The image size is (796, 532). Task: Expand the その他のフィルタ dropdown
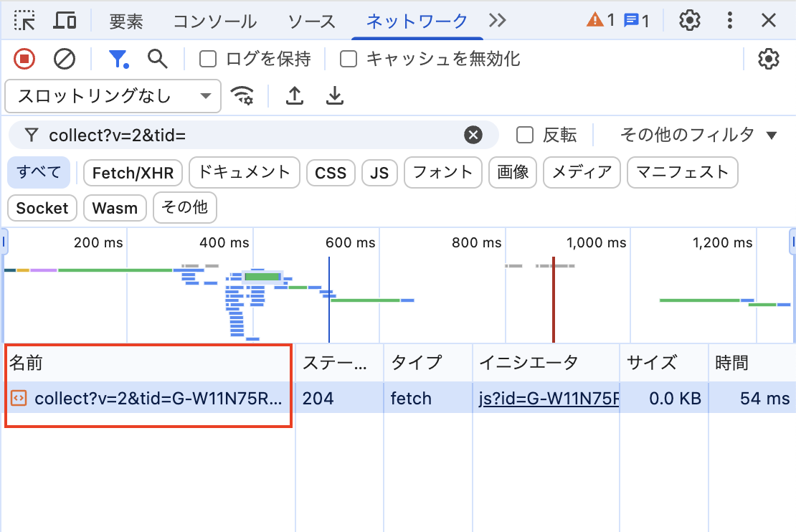click(x=698, y=135)
